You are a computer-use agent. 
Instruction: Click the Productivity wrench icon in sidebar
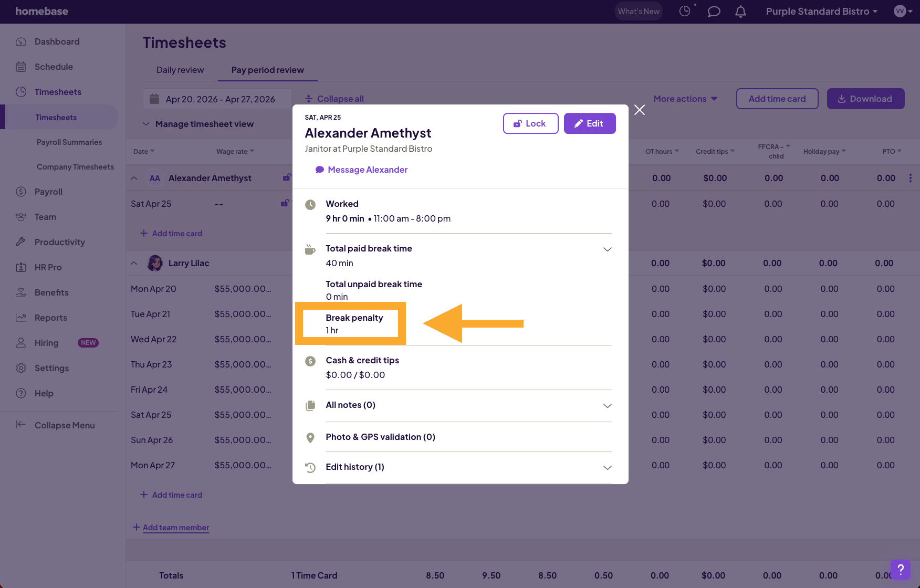point(21,242)
